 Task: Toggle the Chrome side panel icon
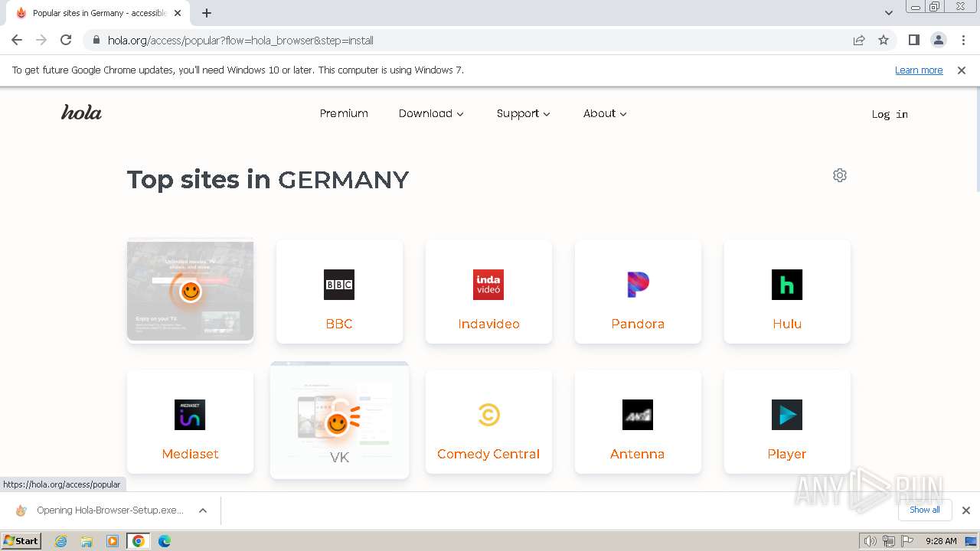913,40
